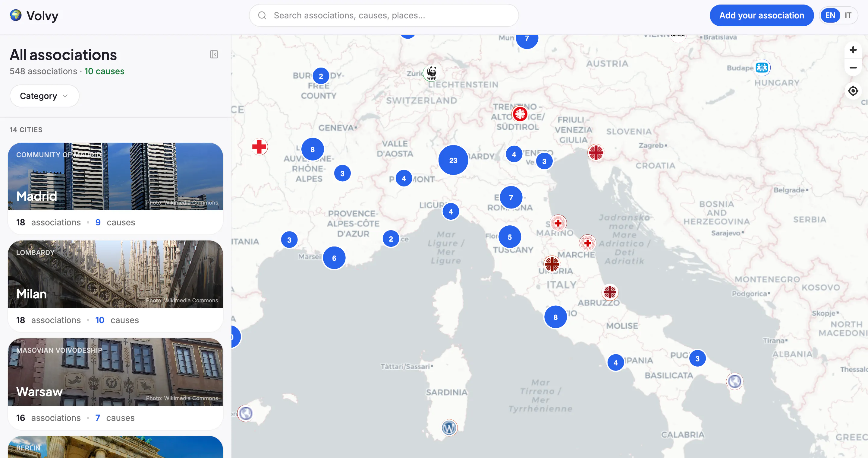Click Warsaw's 16 associations count
The image size is (868, 458).
click(x=49, y=418)
